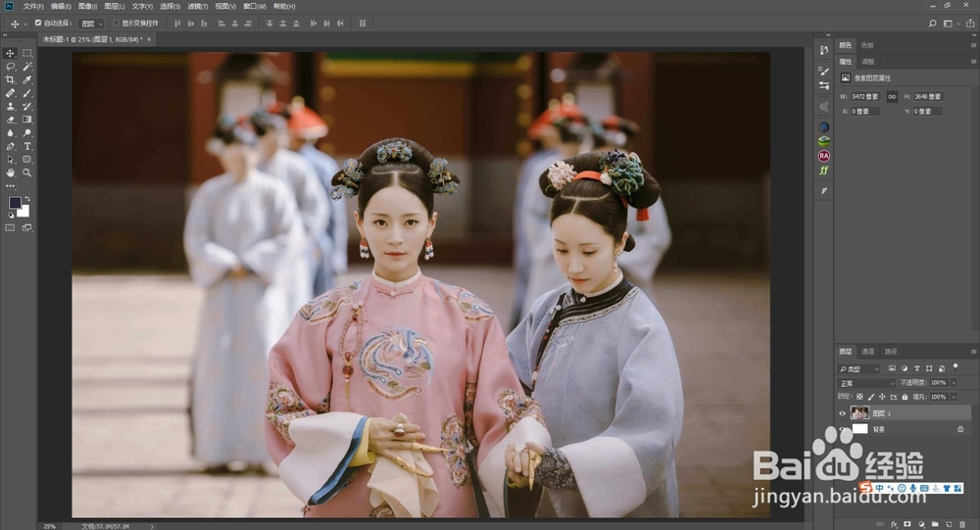
Task: Select the Rounded Rectangle shape tool
Action: (27, 160)
